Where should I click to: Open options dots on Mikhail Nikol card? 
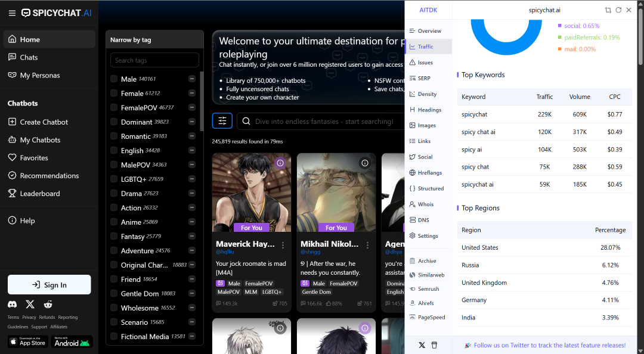click(x=367, y=245)
